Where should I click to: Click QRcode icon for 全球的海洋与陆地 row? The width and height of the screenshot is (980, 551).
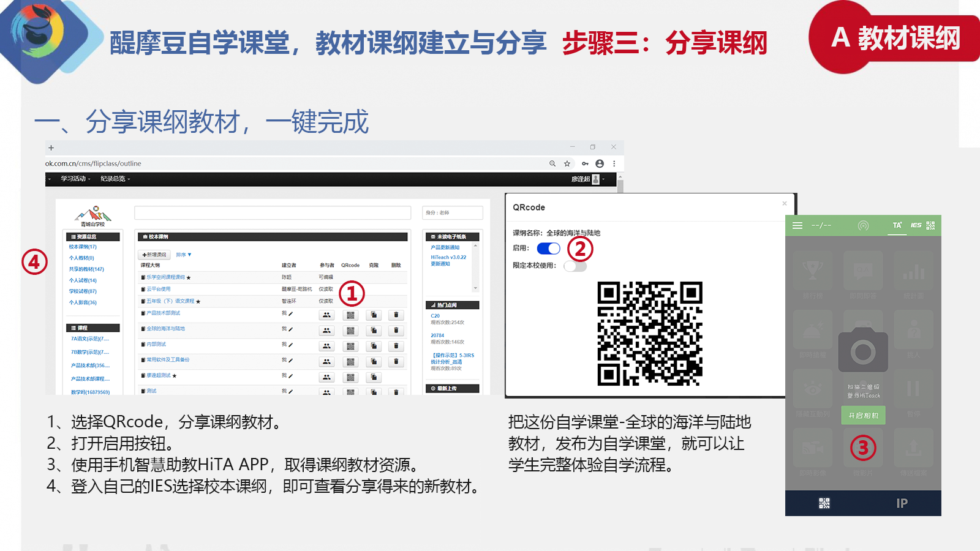(x=350, y=331)
